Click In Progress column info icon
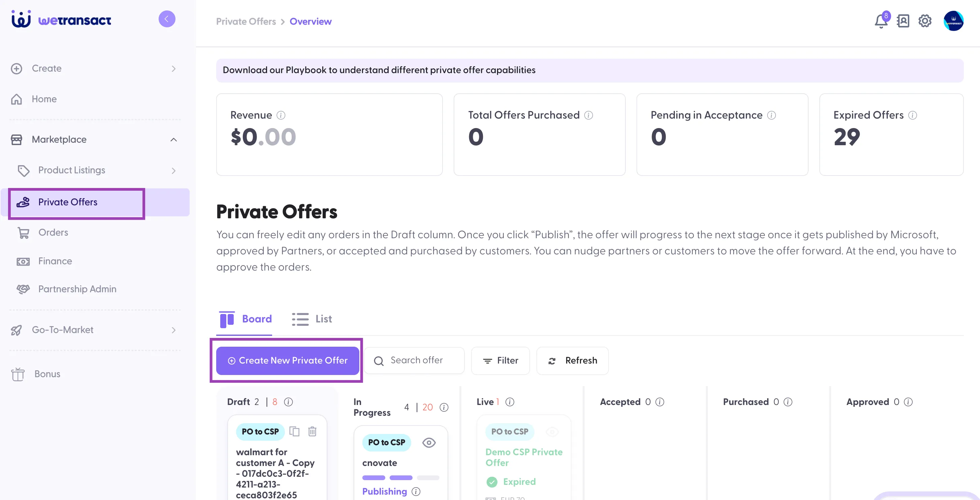The width and height of the screenshot is (980, 500). [x=444, y=407]
